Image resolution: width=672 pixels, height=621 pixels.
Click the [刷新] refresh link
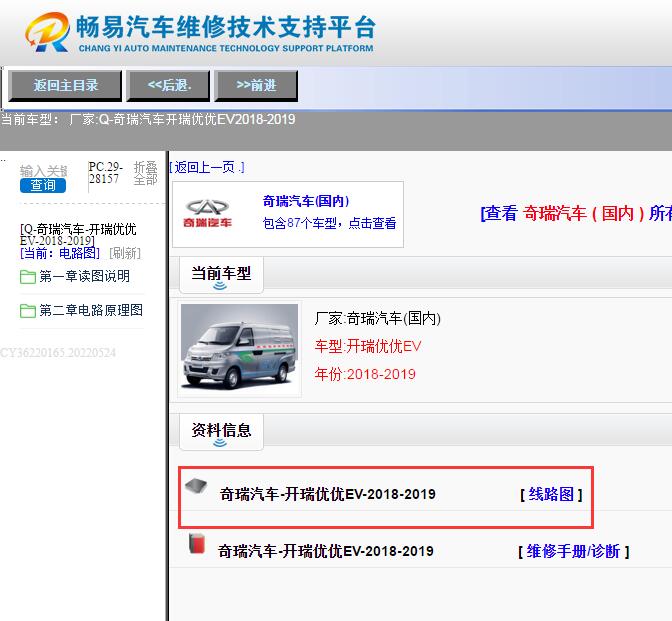[x=125, y=253]
